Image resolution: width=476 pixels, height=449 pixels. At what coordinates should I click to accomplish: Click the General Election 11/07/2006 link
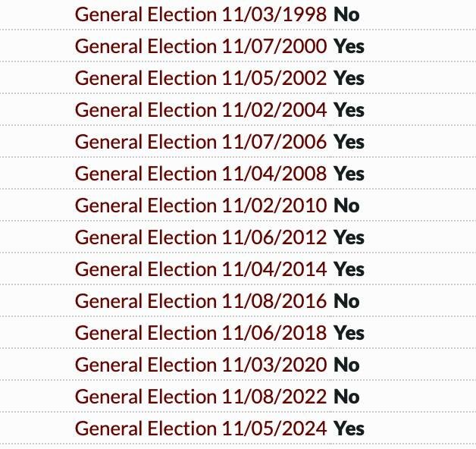point(201,142)
